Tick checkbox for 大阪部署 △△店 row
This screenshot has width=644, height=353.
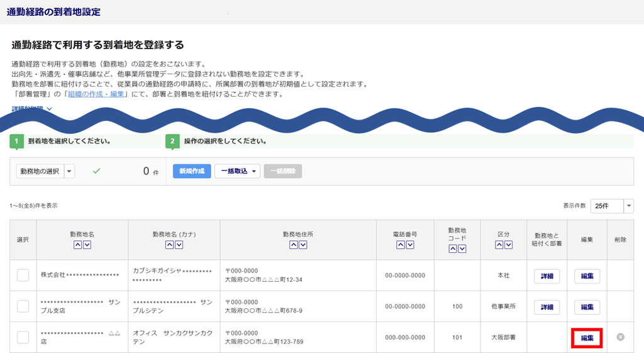point(23,337)
